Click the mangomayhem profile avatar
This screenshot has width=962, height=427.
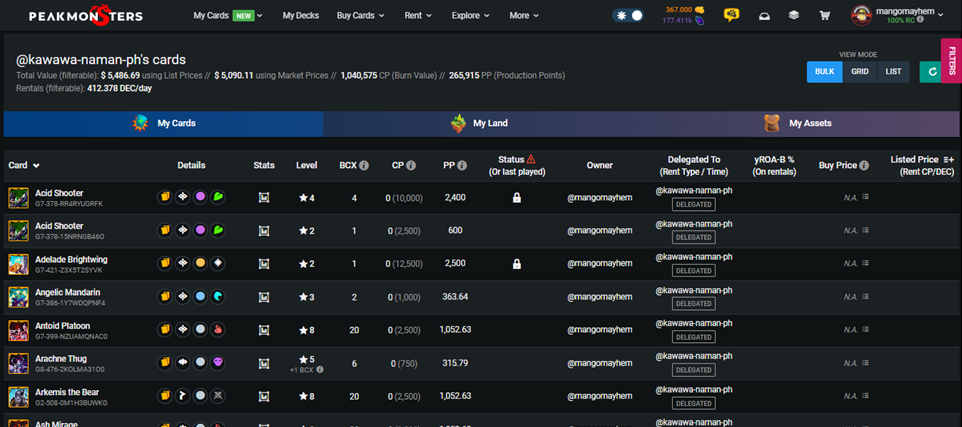(x=861, y=15)
